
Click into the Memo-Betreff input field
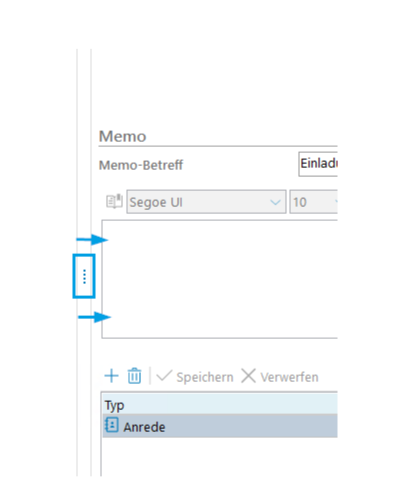tap(318, 164)
